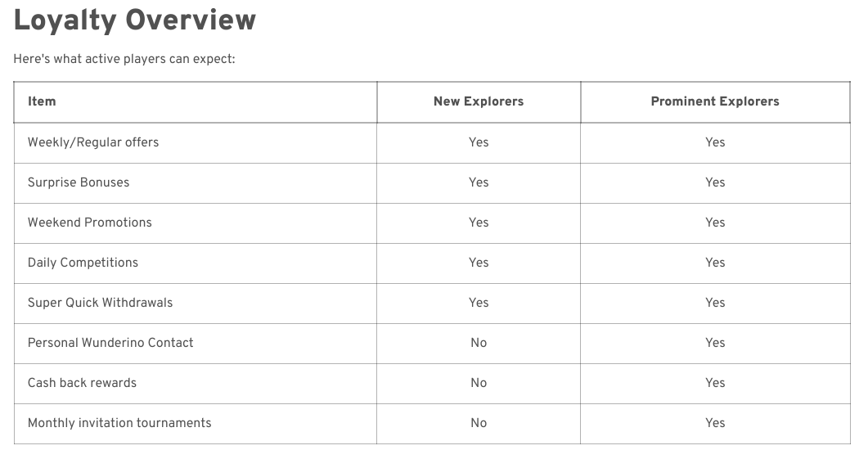Select the Weekend Promotions row label
This screenshot has width=868, height=459.
click(90, 223)
